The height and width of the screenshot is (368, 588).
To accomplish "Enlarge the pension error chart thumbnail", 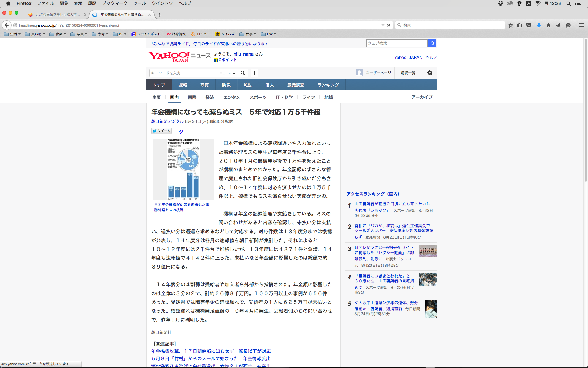I will pos(183,169).
